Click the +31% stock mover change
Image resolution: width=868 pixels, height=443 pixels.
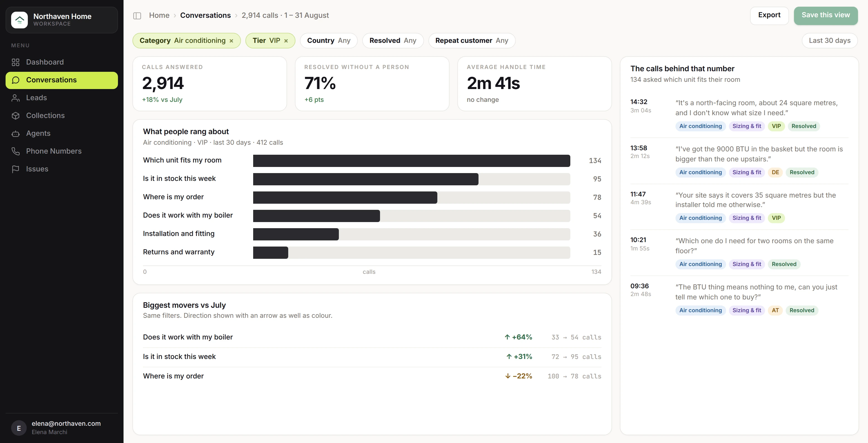pyautogui.click(x=519, y=357)
